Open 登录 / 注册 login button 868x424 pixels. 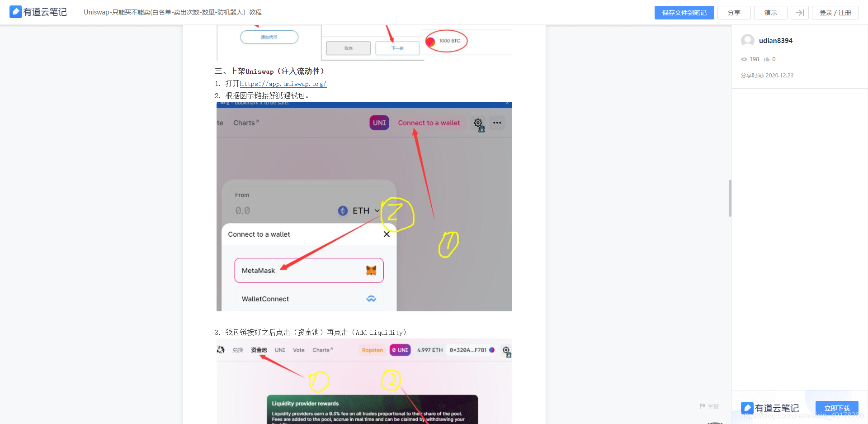point(835,13)
